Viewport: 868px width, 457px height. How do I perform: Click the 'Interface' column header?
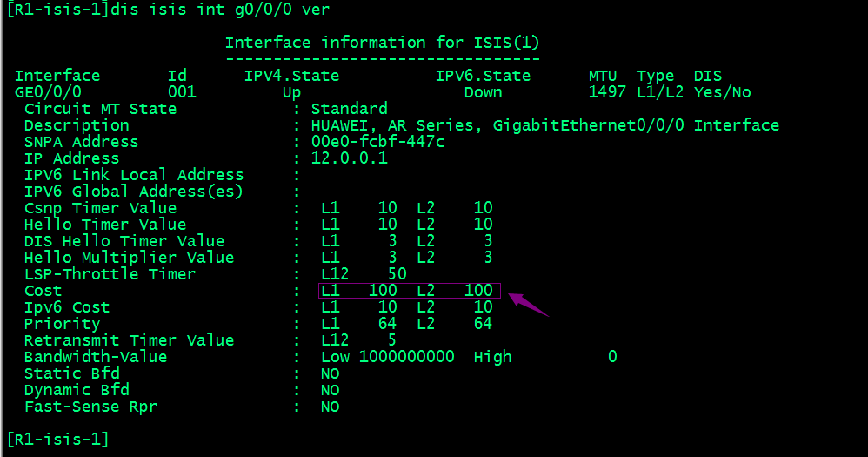tap(57, 76)
